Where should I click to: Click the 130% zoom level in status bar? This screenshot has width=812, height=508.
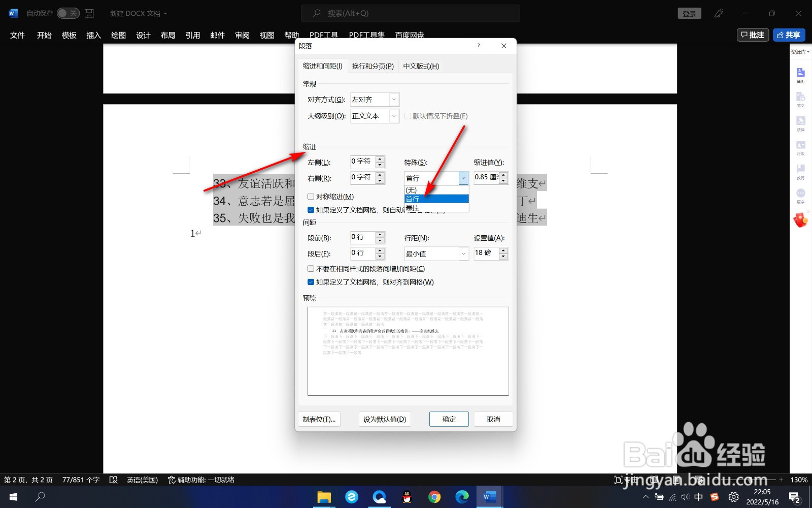[x=799, y=480]
